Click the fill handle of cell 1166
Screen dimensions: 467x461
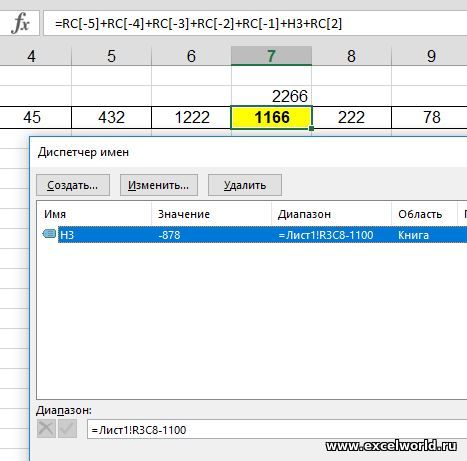(x=311, y=128)
